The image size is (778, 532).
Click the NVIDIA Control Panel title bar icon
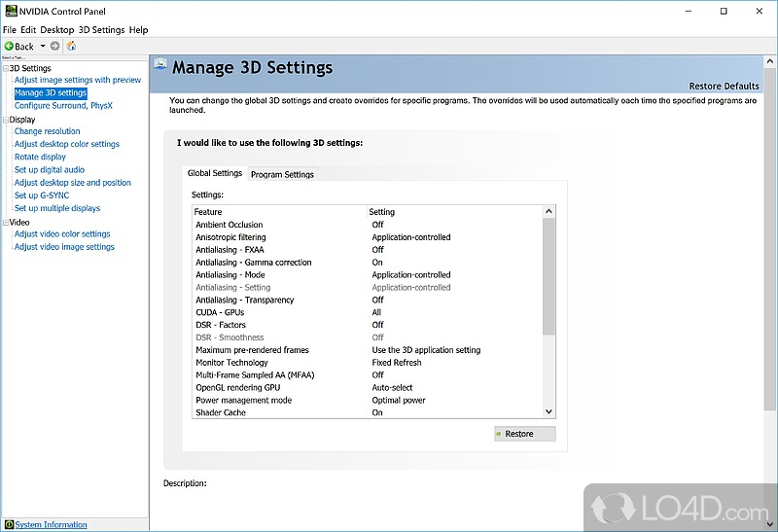point(10,12)
